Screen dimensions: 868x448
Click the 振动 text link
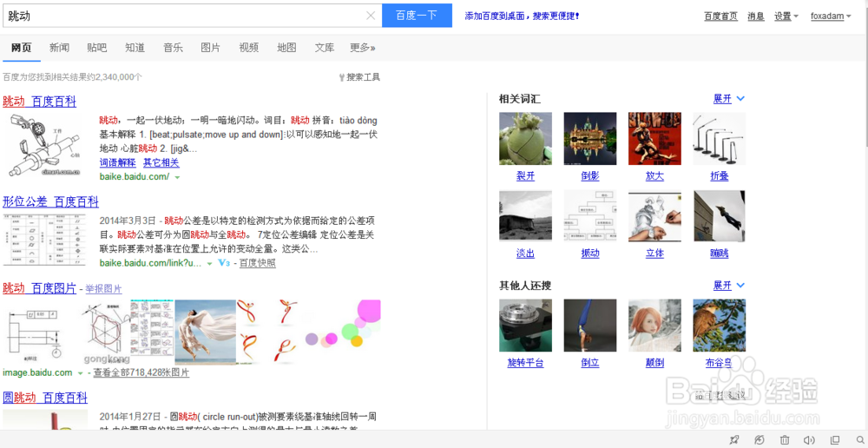pyautogui.click(x=590, y=254)
